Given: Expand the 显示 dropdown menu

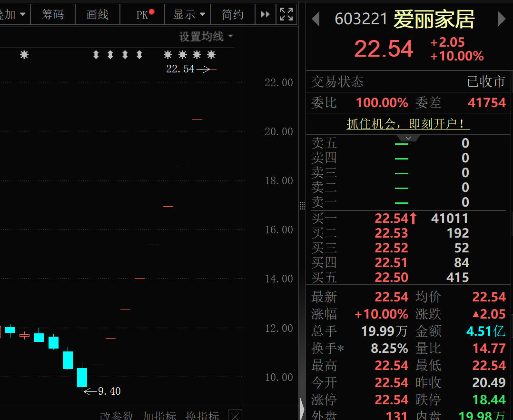Looking at the screenshot, I should (187, 14).
